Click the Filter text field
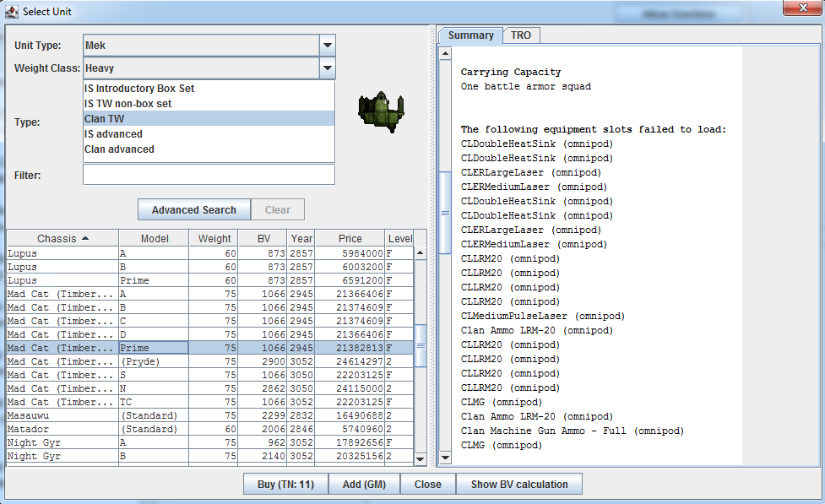This screenshot has height=504, width=825. pyautogui.click(x=209, y=175)
